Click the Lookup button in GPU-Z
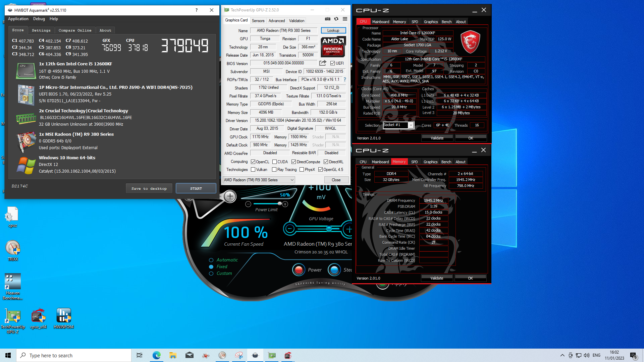Screen dimensions: 644x362 point(333,31)
